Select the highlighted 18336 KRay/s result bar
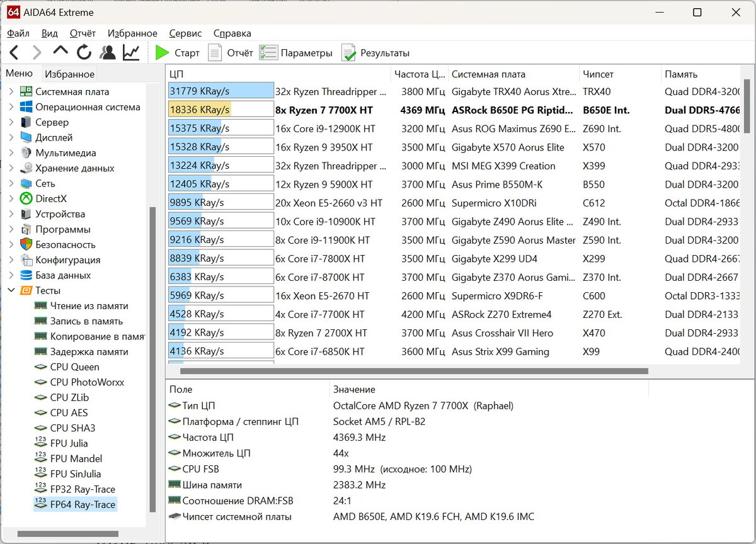The image size is (756, 544). click(x=221, y=110)
